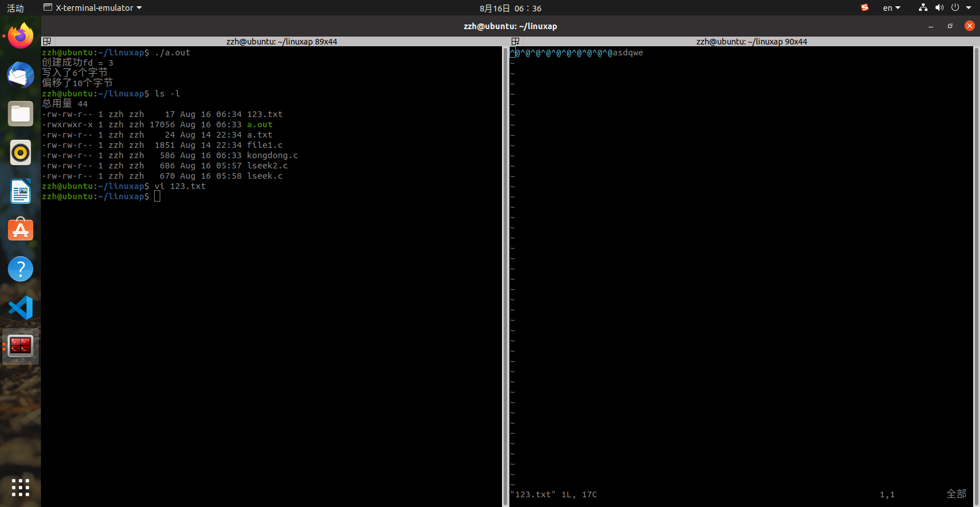The height and width of the screenshot is (507, 980).
Task: Click the power tray icon
Action: click(955, 7)
